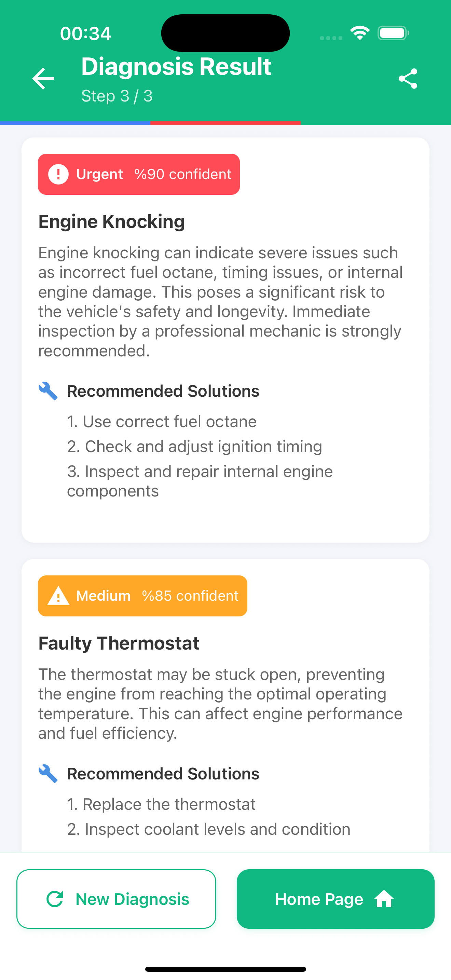Tap the blue progress bar segment
Image resolution: width=451 pixels, height=980 pixels.
tap(75, 123)
